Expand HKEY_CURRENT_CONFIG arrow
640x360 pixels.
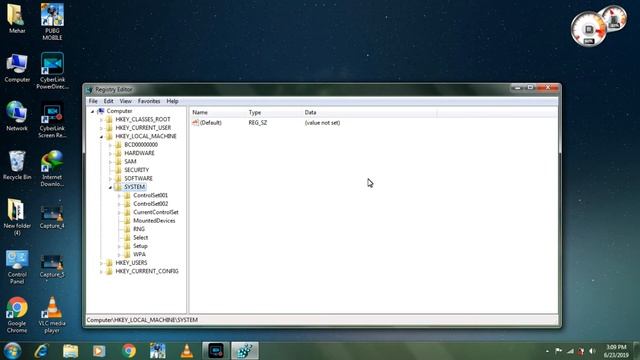point(101,272)
